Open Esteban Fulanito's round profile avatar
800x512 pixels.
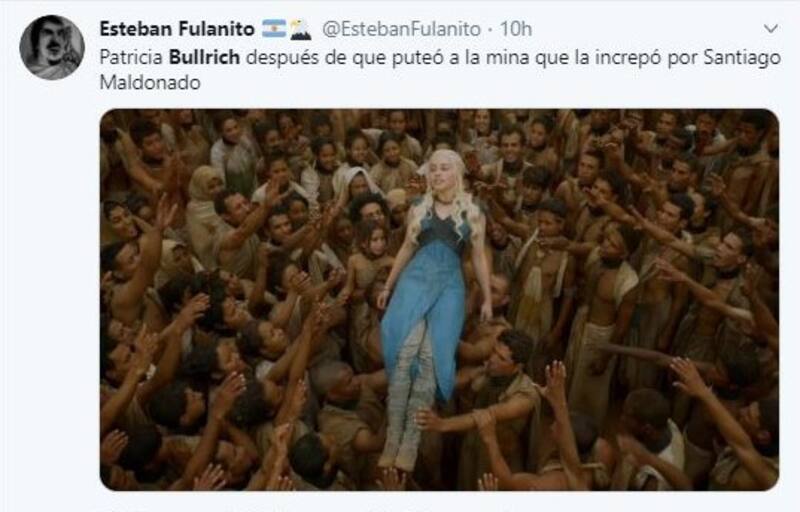coord(52,47)
